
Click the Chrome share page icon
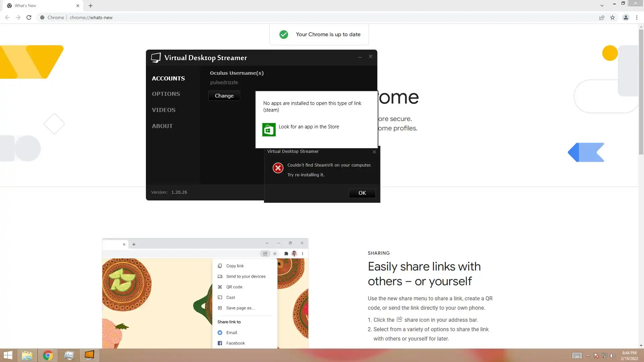click(x=602, y=17)
